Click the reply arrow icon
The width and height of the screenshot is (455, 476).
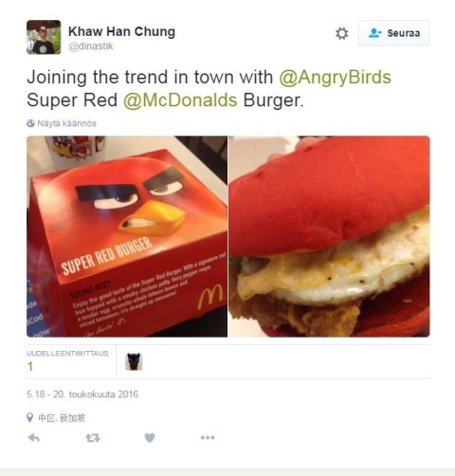(34, 438)
